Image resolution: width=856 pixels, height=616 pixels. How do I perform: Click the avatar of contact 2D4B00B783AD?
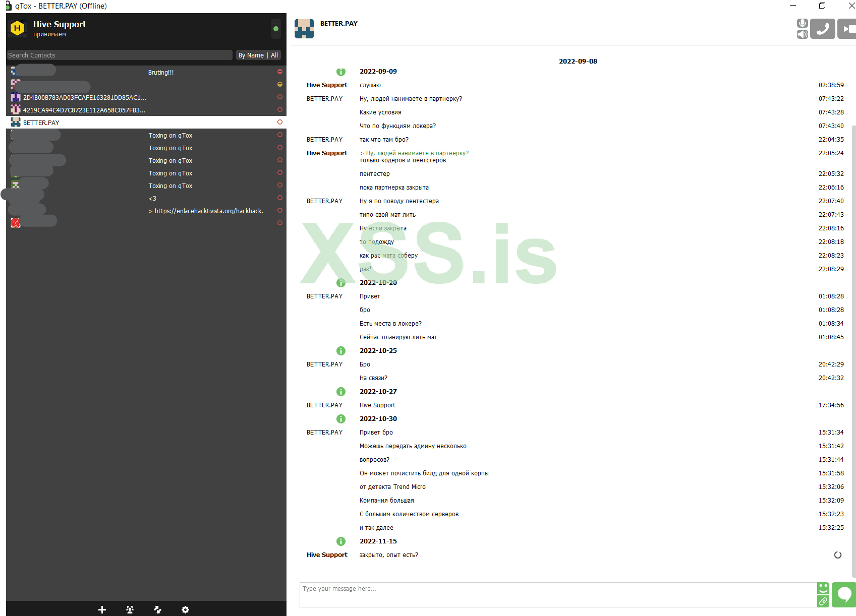(x=16, y=97)
